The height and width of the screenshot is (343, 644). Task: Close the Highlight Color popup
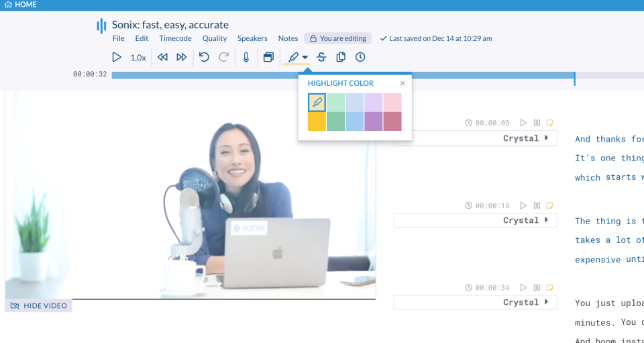pos(402,84)
